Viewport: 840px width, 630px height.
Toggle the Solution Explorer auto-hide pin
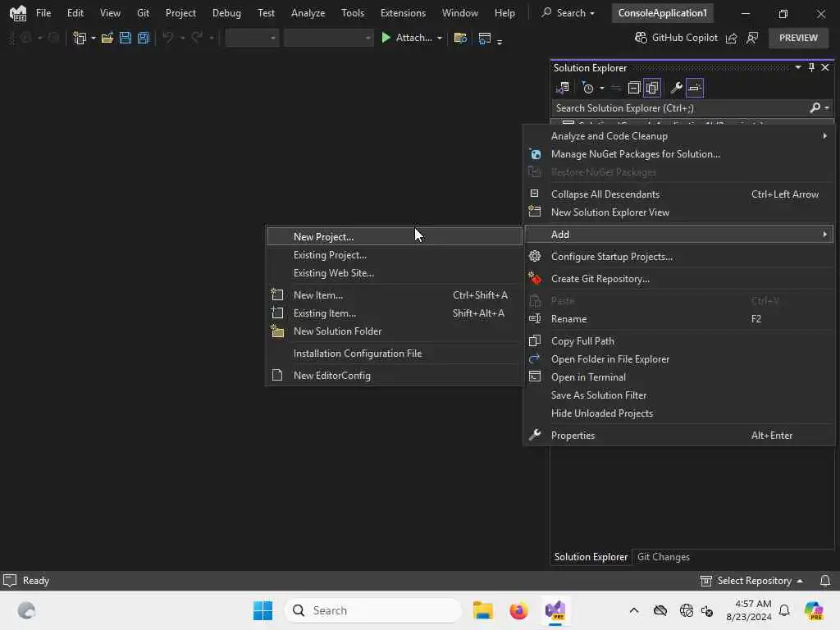[x=811, y=67]
